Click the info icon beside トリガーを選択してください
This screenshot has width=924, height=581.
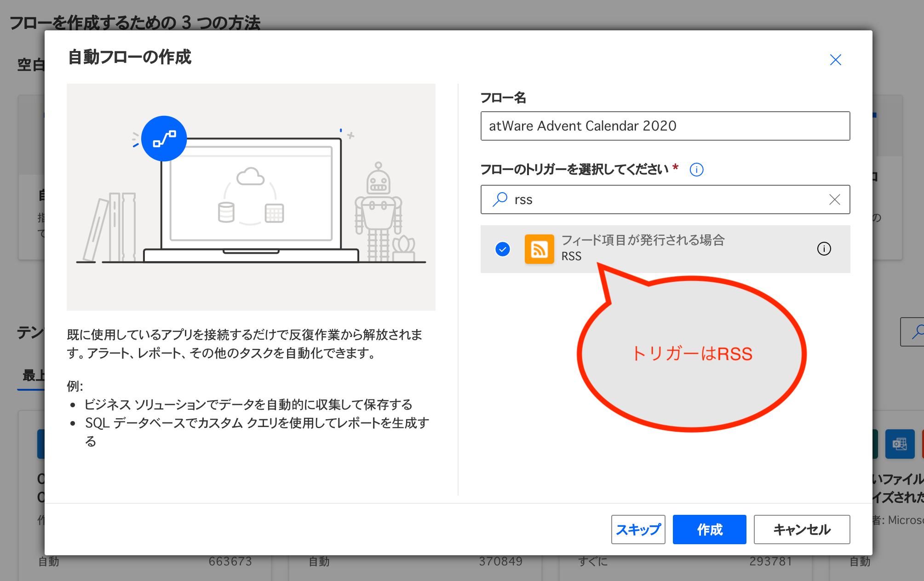click(696, 169)
